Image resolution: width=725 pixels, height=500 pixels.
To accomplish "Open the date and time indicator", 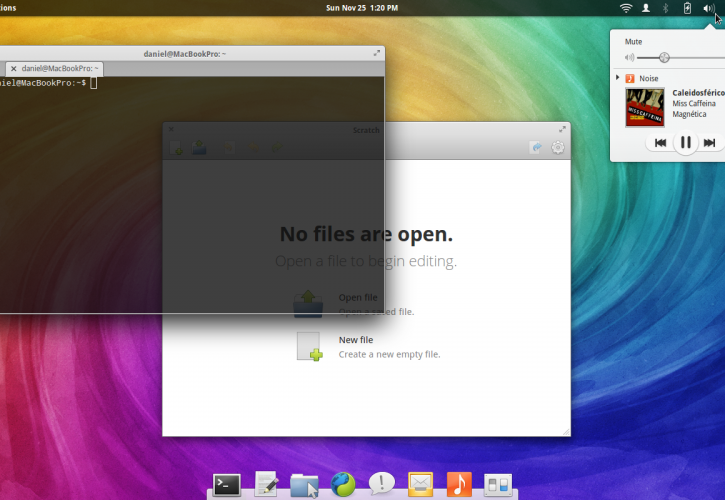I will coord(362,8).
